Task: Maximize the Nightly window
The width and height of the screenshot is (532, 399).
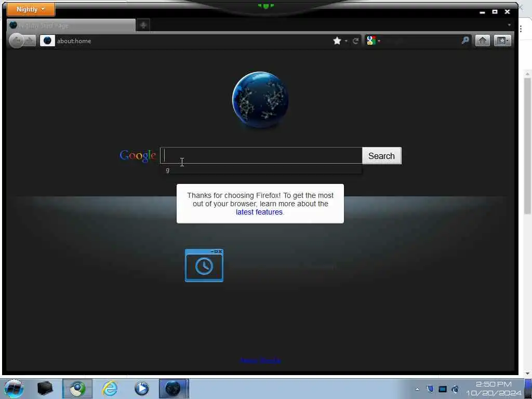Action: (495, 12)
